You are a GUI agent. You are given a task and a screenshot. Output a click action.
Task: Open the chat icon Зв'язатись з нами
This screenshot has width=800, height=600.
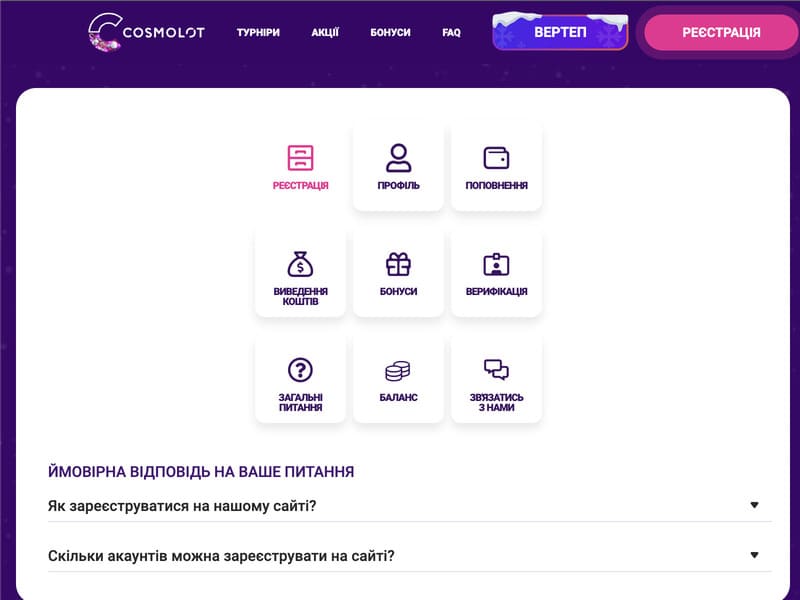[x=496, y=375]
